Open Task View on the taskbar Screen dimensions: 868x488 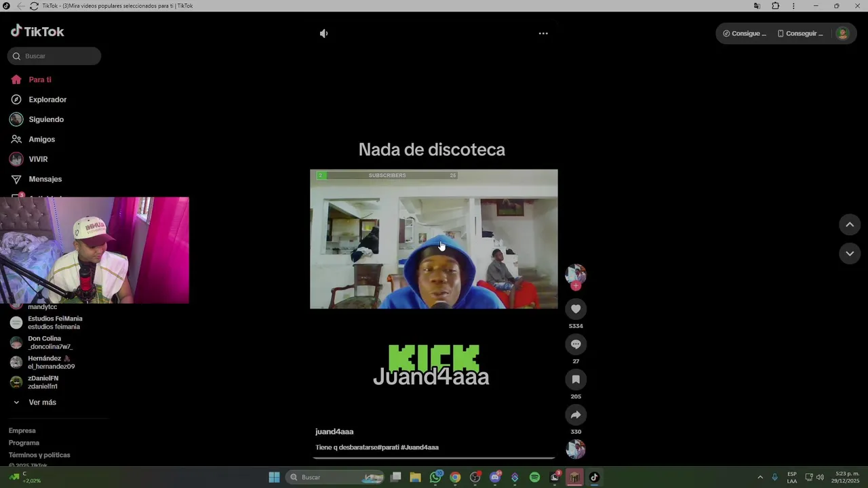tap(396, 477)
